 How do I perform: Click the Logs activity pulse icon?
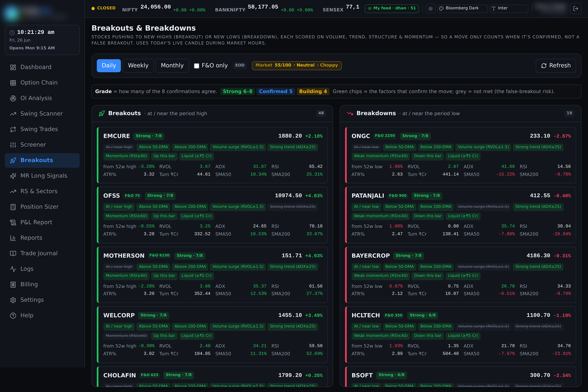(13, 269)
